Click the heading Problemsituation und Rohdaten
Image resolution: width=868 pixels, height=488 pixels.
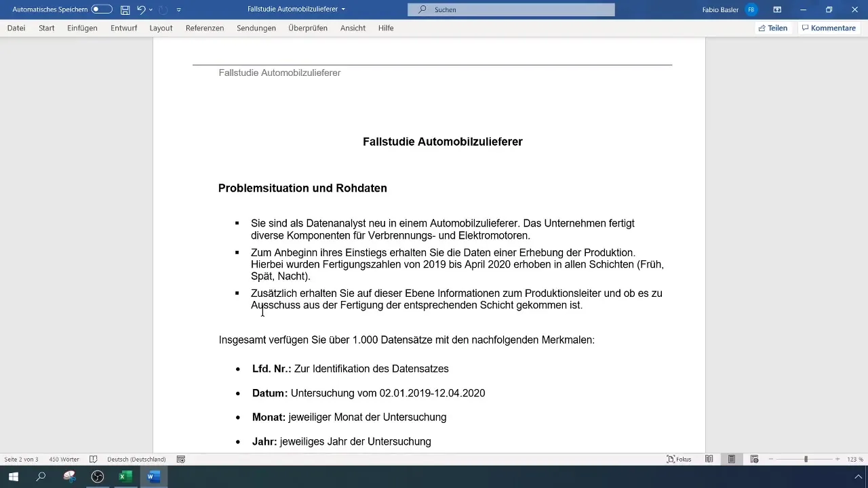click(x=302, y=188)
